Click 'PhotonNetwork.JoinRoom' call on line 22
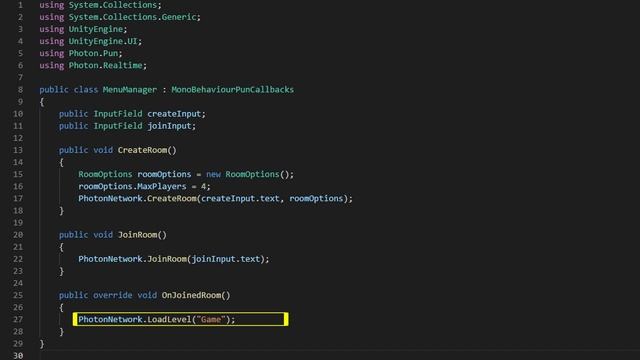This screenshot has height=360, width=640. (x=132, y=259)
